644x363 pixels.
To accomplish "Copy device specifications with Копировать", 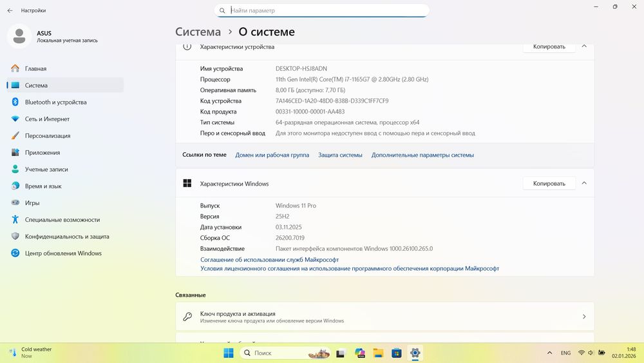I will pyautogui.click(x=549, y=46).
